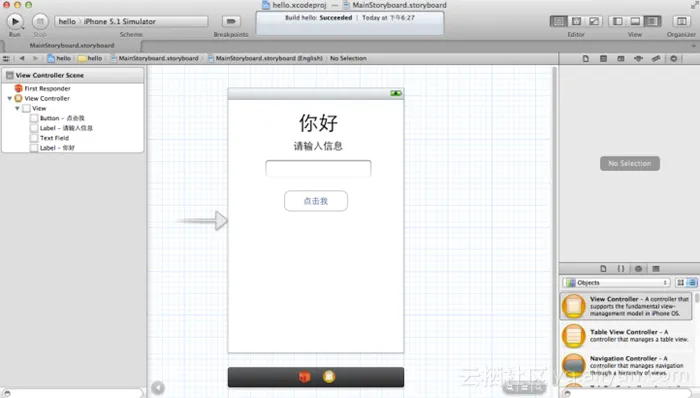Viewport: 700px width, 398px height.
Task: Click the View Controller icon in scene dock
Action: click(329, 377)
